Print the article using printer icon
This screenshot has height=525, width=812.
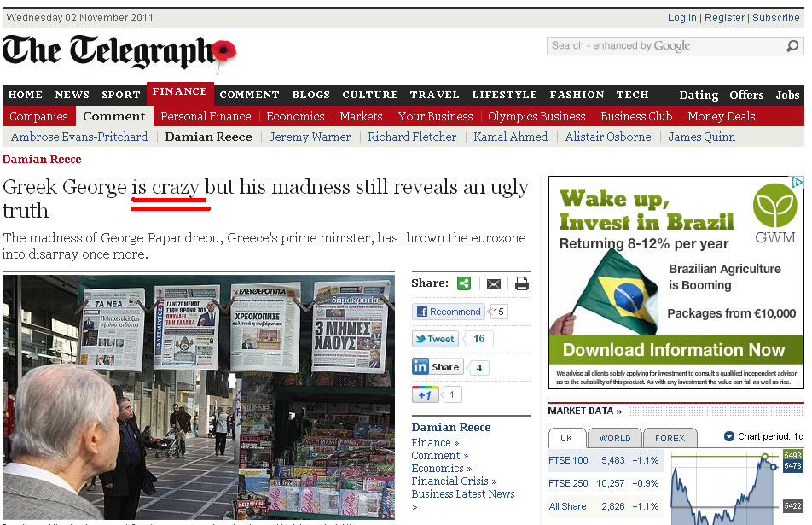coord(521,283)
